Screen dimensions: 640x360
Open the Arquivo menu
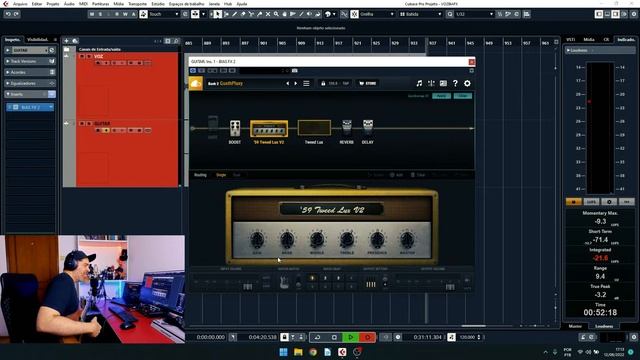tap(20, 4)
